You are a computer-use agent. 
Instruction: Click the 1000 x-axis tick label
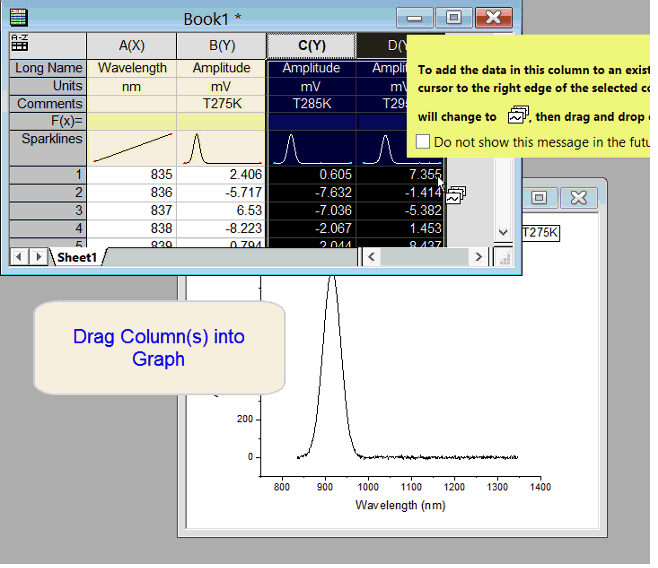click(x=368, y=487)
